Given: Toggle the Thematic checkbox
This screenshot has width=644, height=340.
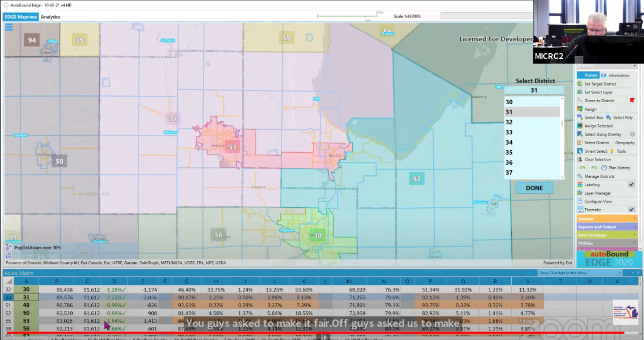Looking at the screenshot, I should pos(631,210).
